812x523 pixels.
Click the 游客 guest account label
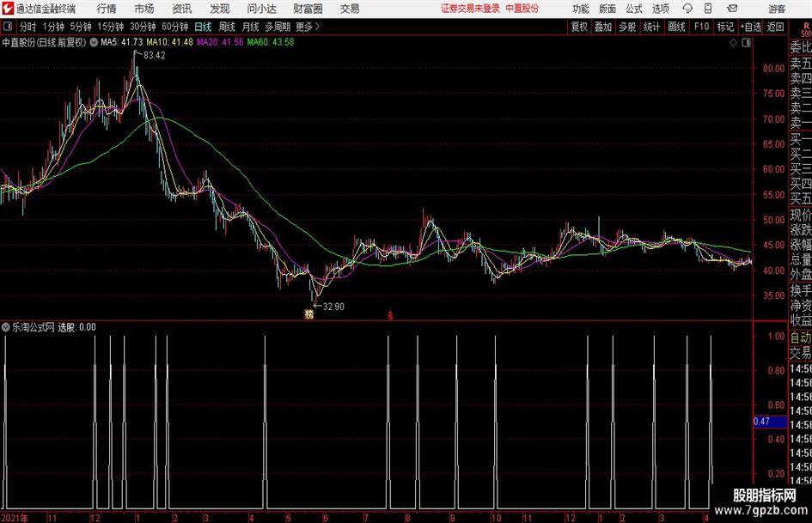pos(777,9)
